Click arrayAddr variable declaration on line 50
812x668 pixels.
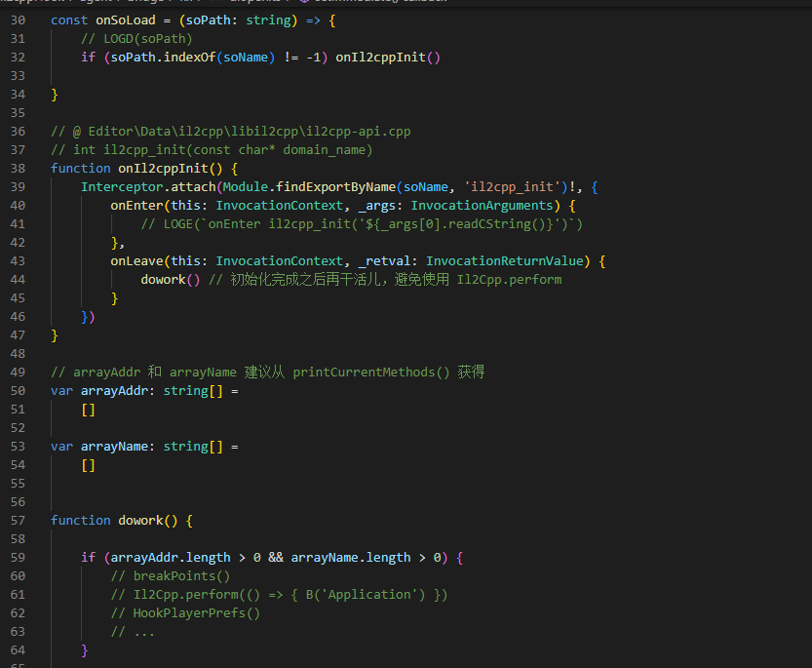(x=114, y=391)
